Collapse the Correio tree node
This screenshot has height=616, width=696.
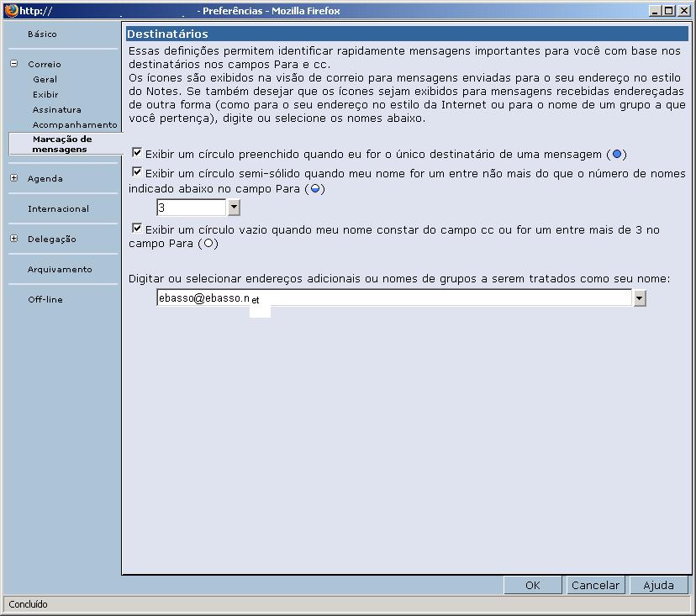(14, 64)
